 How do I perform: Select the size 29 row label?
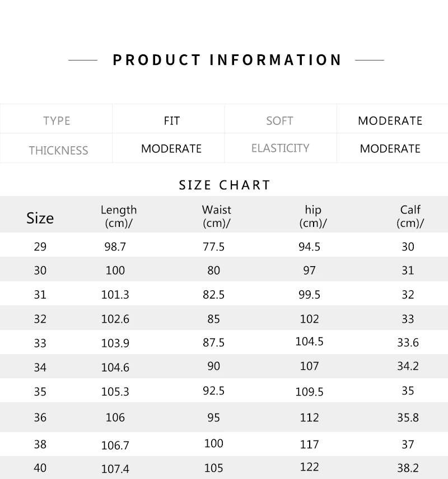pos(40,247)
